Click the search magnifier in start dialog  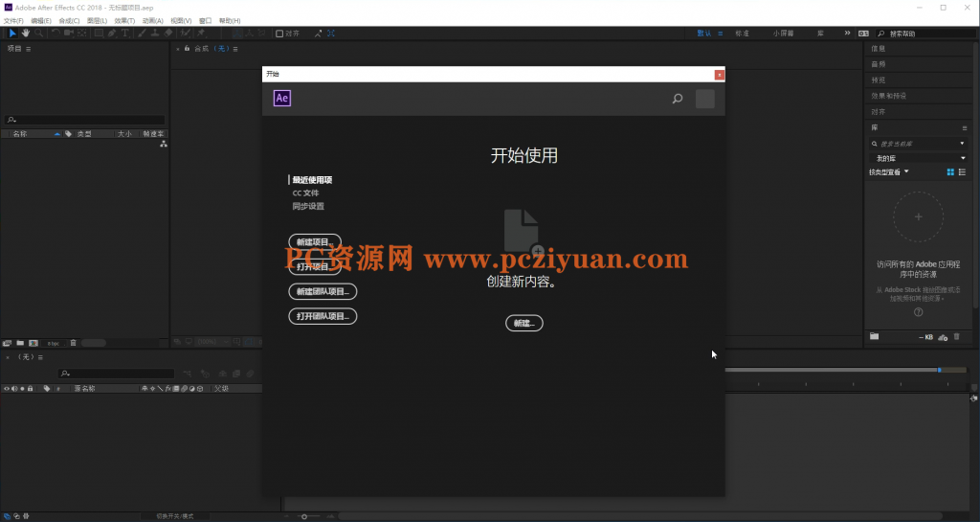(x=678, y=99)
